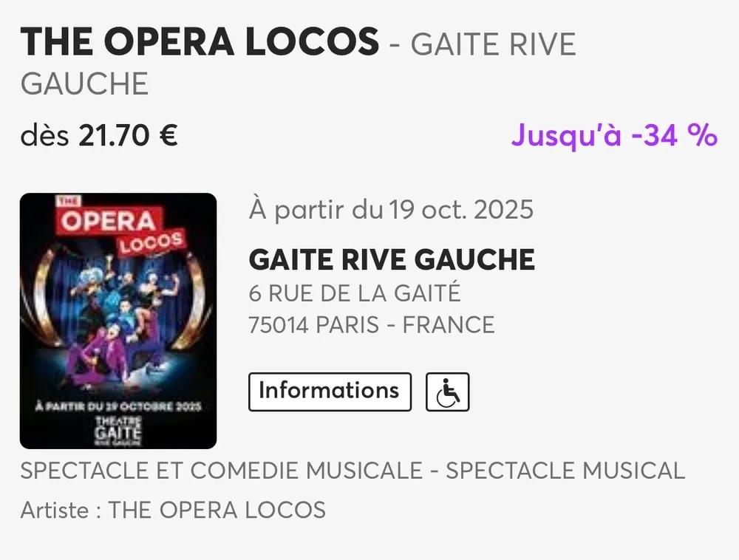Viewport: 739px width, 560px height.
Task: Click the Artiste : THE OPERA LOCOS line
Action: click(x=173, y=510)
